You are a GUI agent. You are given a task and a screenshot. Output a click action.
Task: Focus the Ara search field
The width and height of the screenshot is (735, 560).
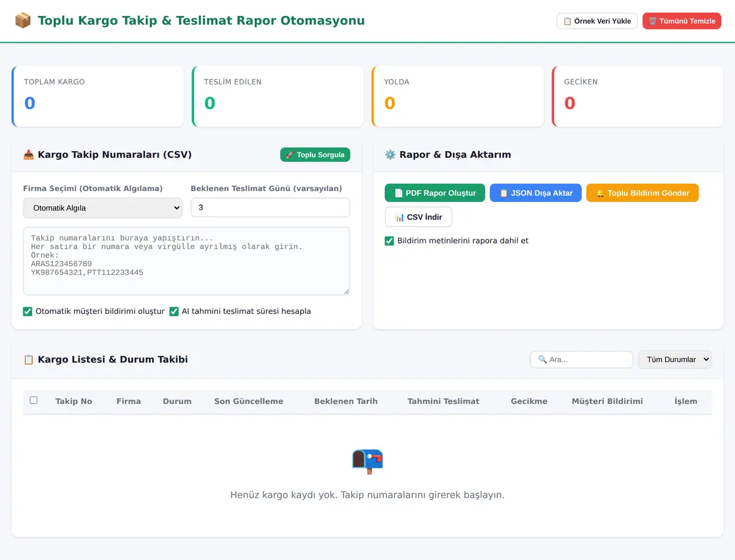point(582,359)
